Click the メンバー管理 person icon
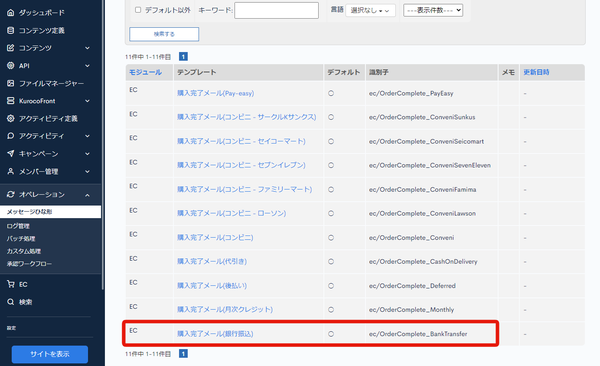The width and height of the screenshot is (600, 366). coord(11,171)
